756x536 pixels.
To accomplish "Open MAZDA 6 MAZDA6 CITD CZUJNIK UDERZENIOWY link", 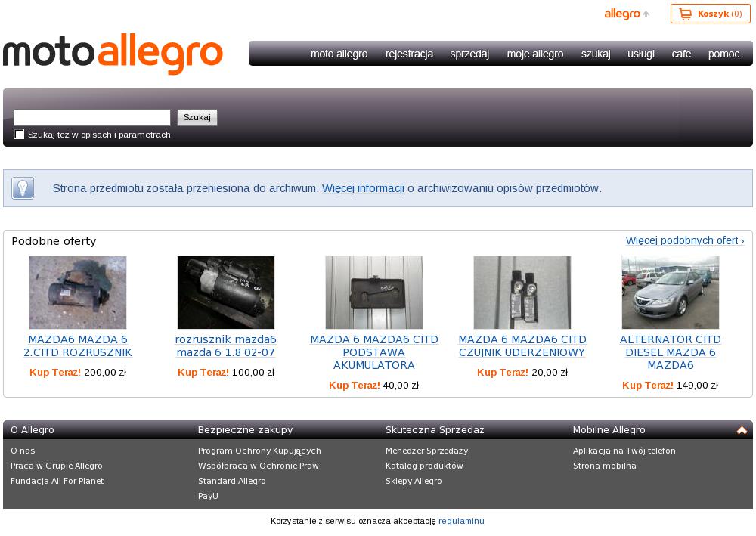I will [522, 346].
